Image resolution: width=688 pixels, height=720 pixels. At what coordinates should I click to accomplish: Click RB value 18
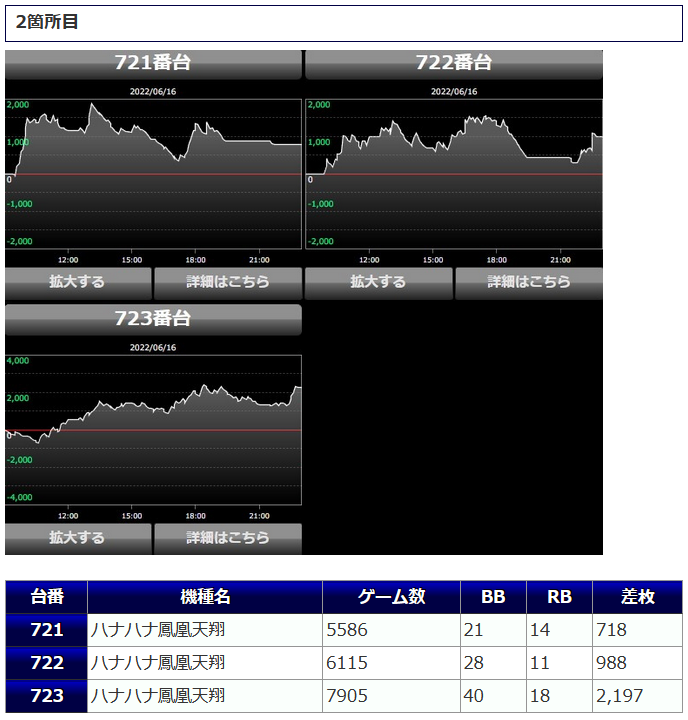(540, 696)
